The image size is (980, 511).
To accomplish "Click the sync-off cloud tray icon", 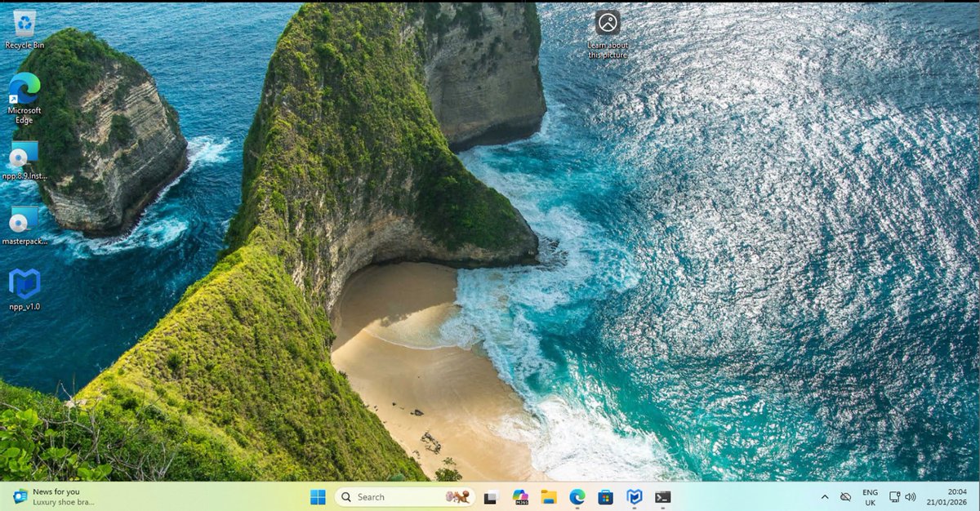I will pyautogui.click(x=845, y=497).
